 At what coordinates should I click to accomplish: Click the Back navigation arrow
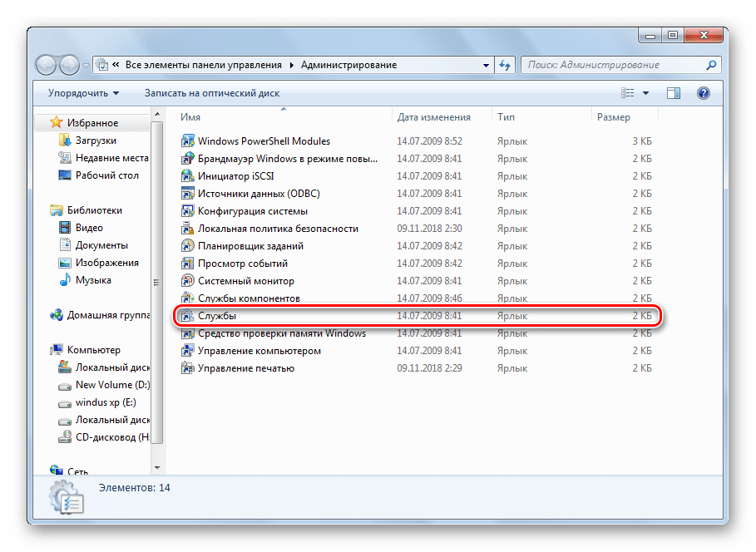pos(47,65)
